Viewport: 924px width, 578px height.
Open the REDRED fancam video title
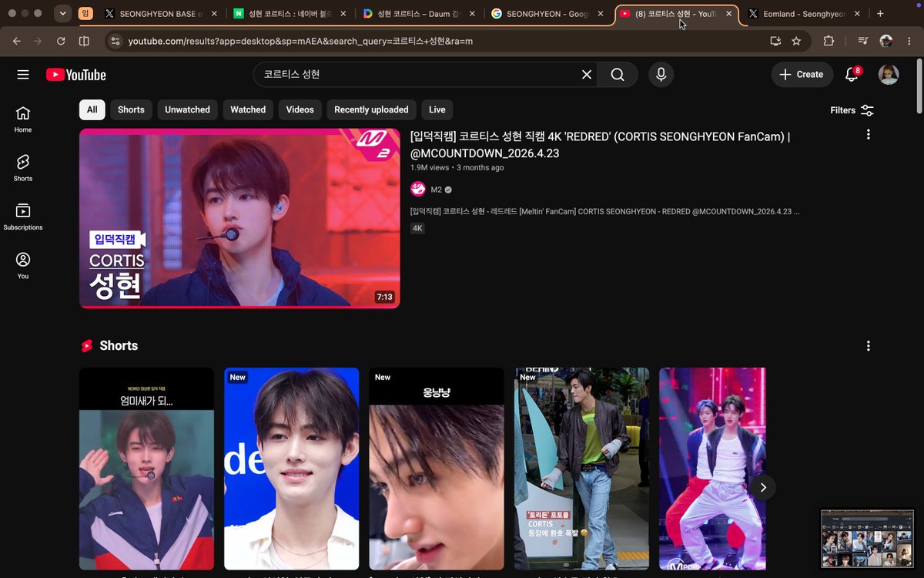point(601,145)
